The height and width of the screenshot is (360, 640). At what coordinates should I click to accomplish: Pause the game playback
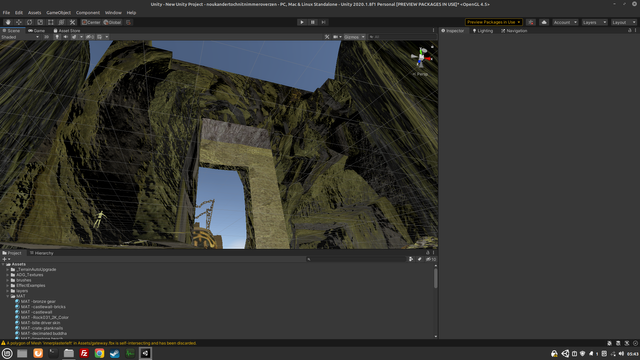coord(313,22)
